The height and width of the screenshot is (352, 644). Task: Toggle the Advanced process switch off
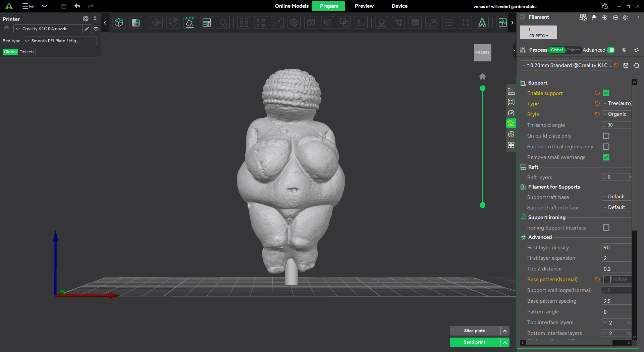click(x=611, y=50)
